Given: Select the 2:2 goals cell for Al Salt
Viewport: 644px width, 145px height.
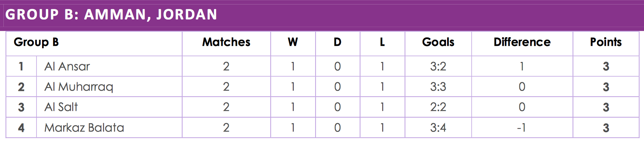Looking at the screenshot, I should [x=438, y=107].
